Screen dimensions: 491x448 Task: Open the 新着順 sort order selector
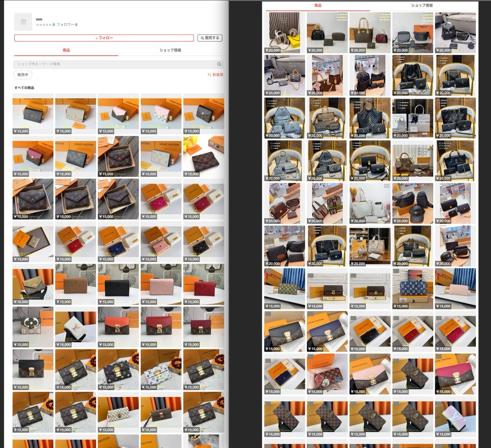[215, 75]
